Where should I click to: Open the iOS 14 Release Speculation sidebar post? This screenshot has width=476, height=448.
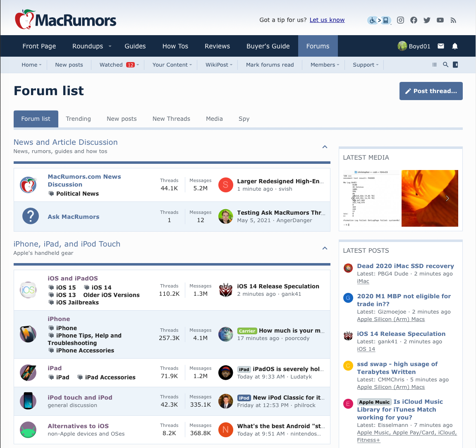[401, 334]
